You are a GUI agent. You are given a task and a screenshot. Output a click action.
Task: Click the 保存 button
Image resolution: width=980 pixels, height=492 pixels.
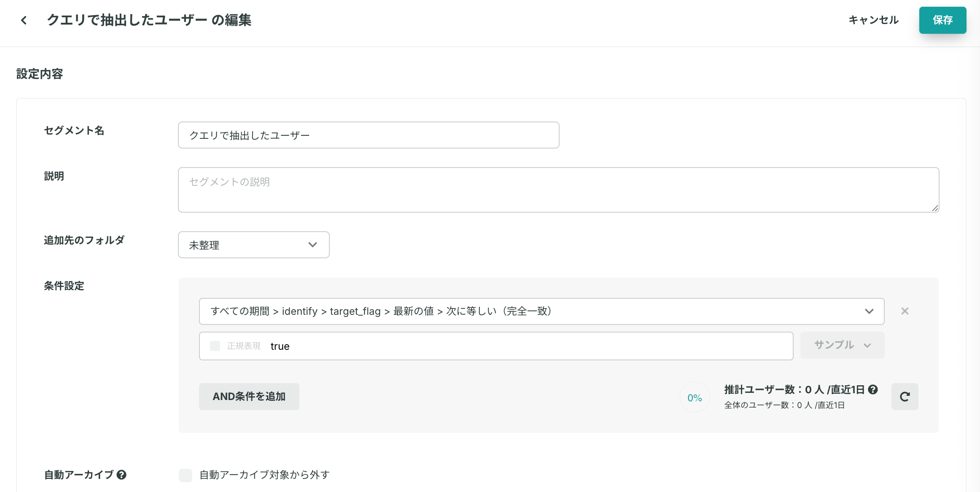point(942,20)
